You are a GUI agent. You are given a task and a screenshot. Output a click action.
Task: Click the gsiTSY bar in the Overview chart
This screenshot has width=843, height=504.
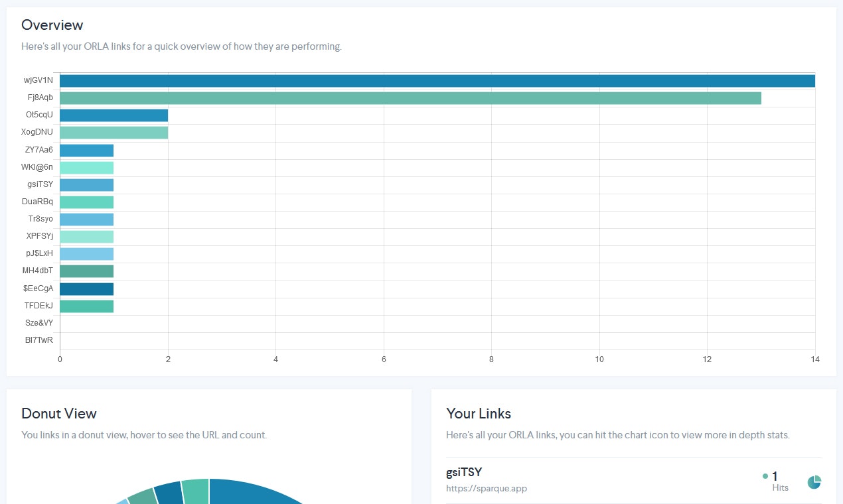click(87, 185)
